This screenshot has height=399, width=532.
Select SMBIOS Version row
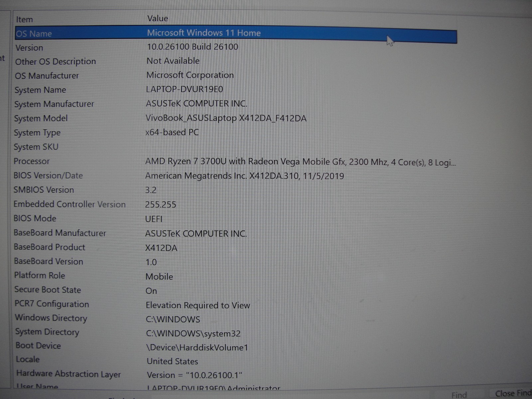(44, 190)
